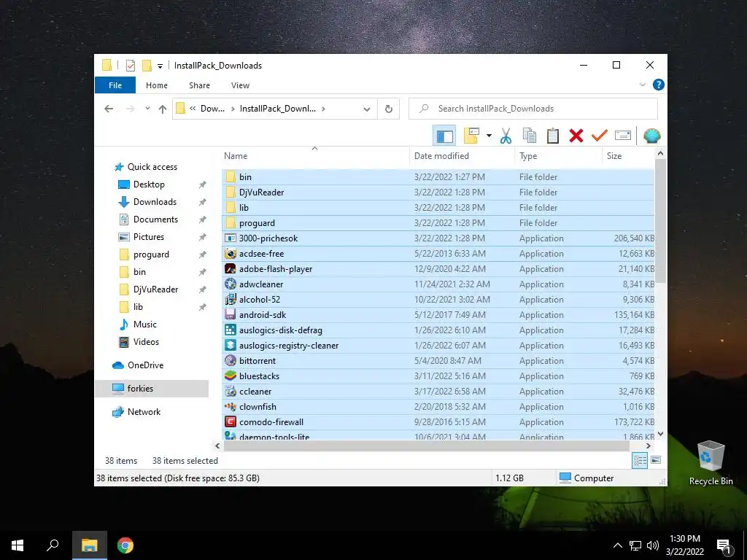Select Quick access in navigation pane
Screen dimensions: 747x560
(152, 167)
